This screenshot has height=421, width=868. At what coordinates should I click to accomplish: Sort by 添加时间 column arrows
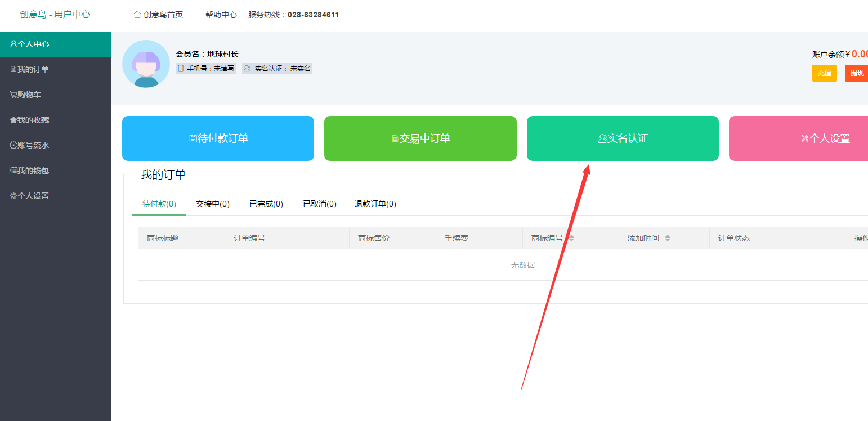(x=668, y=238)
